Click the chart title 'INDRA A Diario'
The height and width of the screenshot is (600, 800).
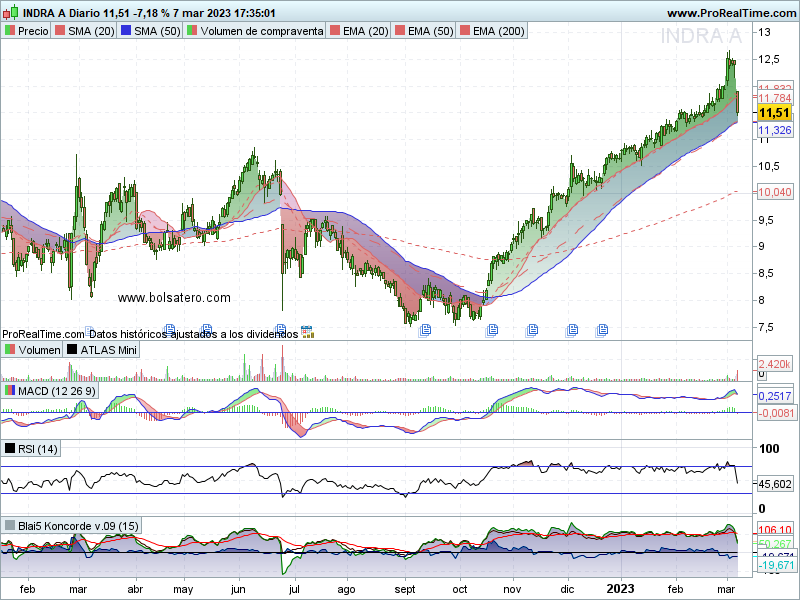coord(62,13)
